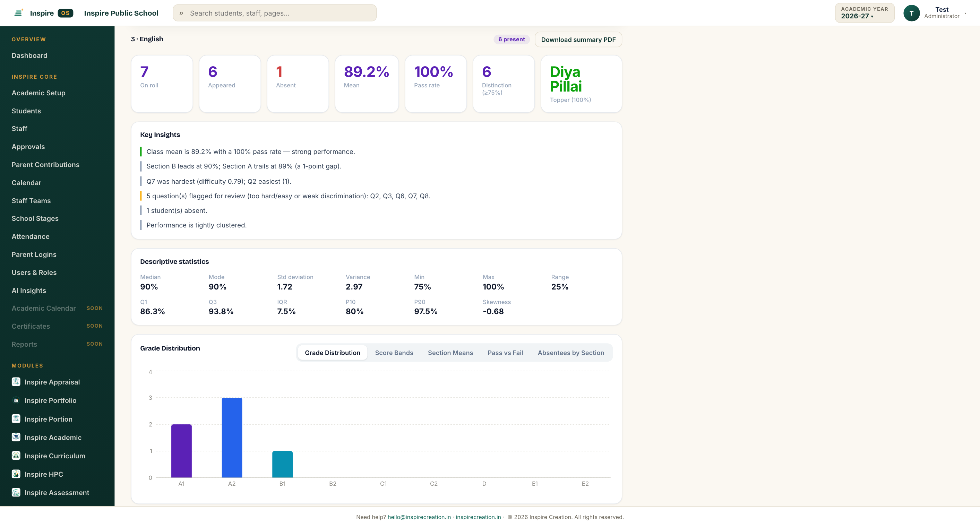Click the '3 · English' heading
The height and width of the screenshot is (527, 980).
(x=147, y=39)
